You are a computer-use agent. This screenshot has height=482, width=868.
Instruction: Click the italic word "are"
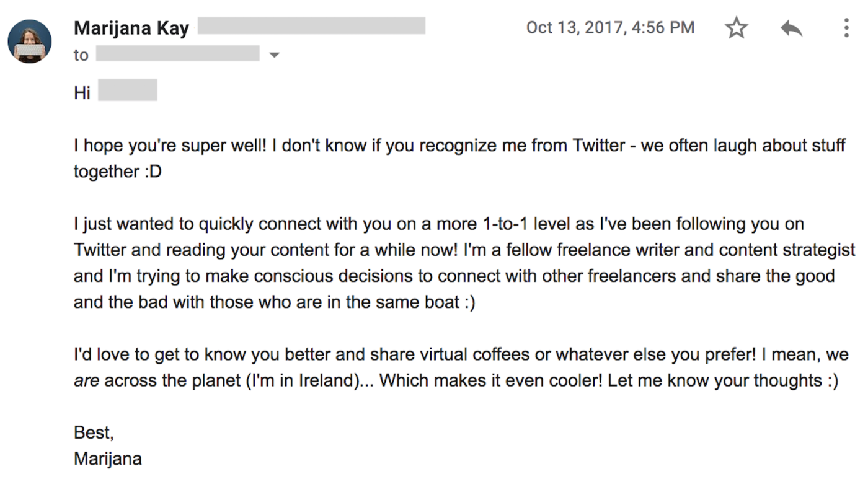point(87,380)
